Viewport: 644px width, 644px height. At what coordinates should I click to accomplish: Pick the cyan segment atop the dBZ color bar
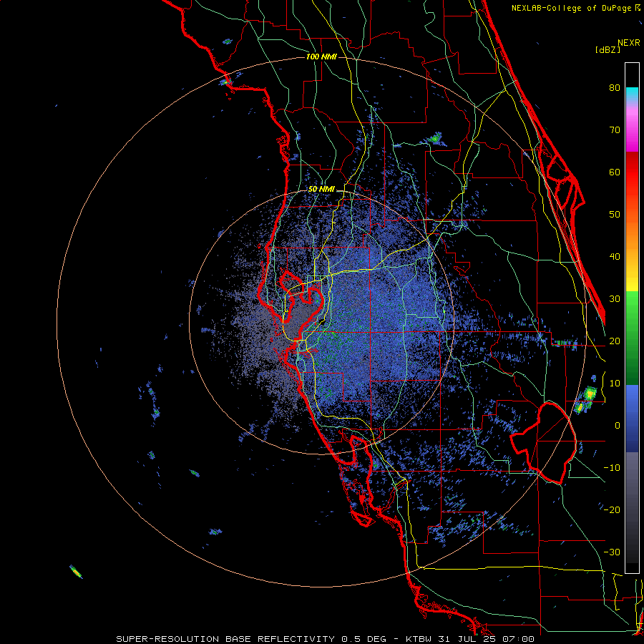632,94
